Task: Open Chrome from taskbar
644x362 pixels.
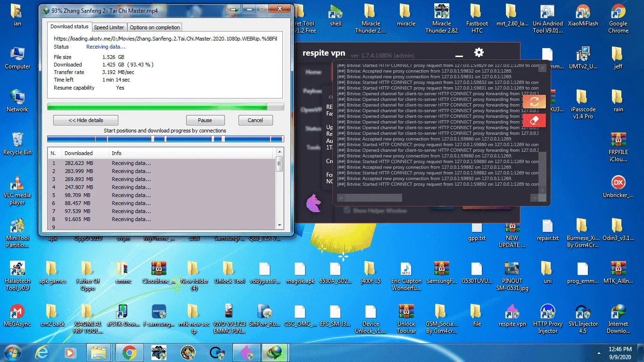Action: point(129,352)
